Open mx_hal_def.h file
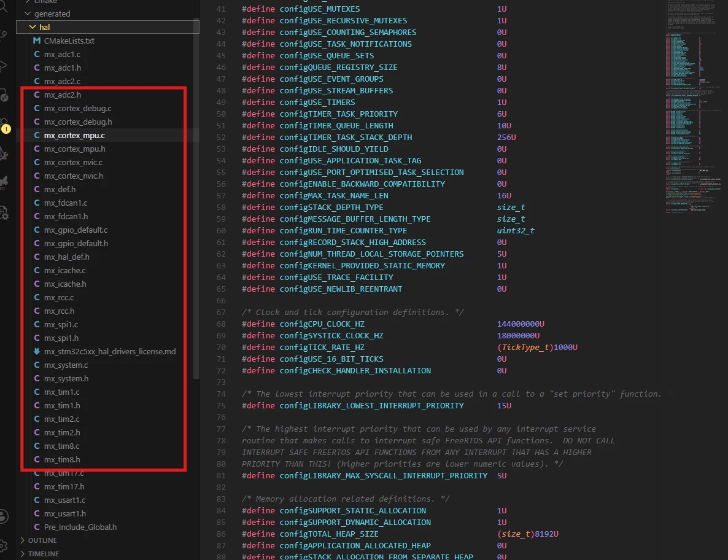728x560 pixels. point(67,257)
